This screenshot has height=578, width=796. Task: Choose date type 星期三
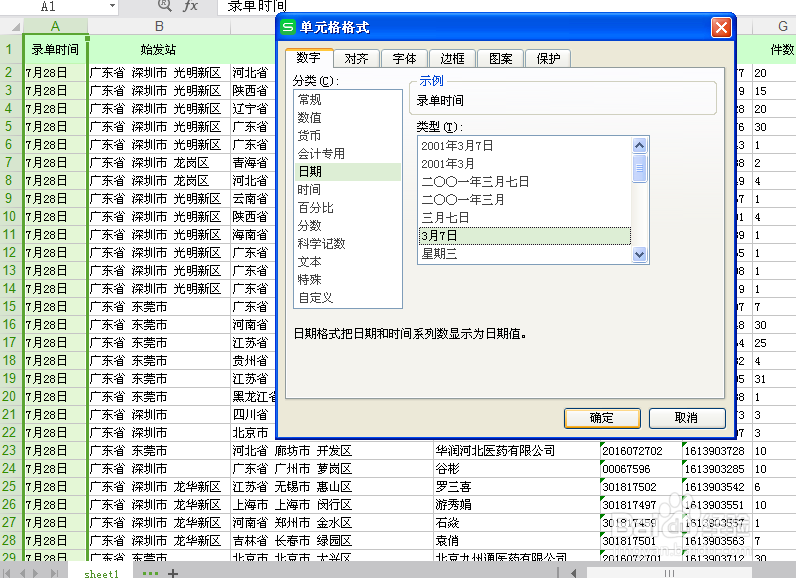pos(525,254)
